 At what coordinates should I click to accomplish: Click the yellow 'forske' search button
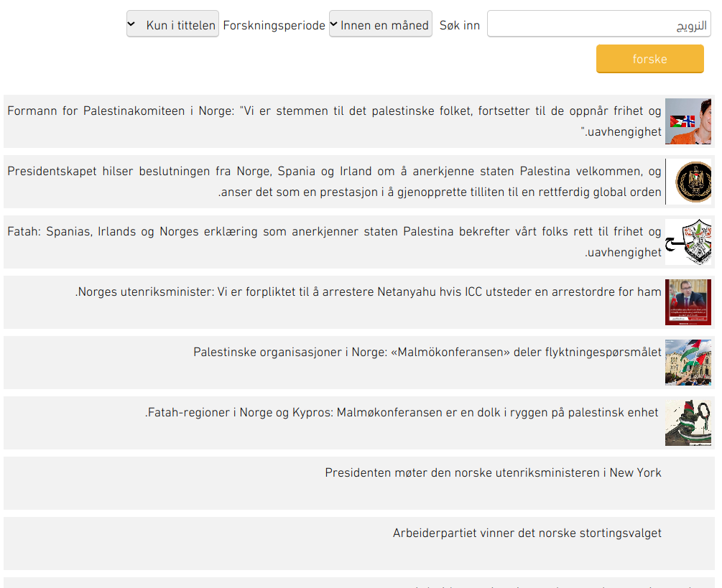649,59
